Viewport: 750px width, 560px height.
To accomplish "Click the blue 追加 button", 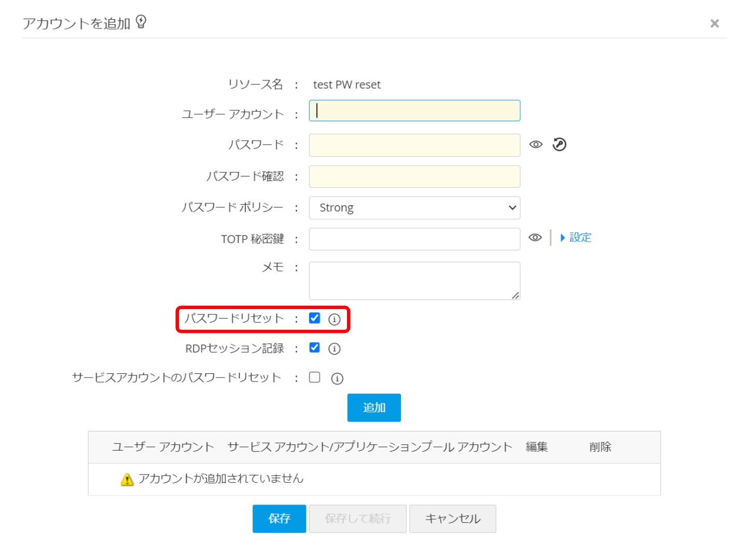I will tap(374, 408).
